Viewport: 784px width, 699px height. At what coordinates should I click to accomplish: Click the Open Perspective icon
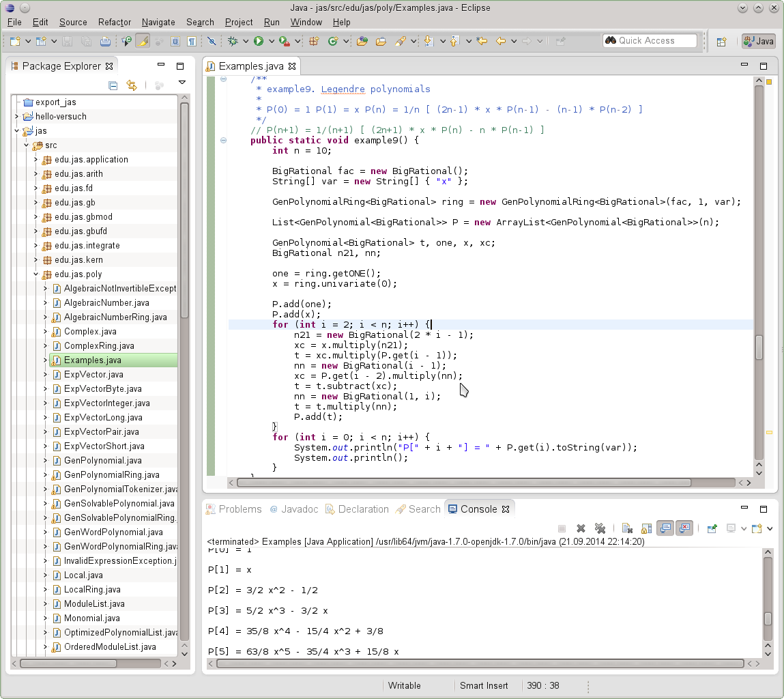721,42
